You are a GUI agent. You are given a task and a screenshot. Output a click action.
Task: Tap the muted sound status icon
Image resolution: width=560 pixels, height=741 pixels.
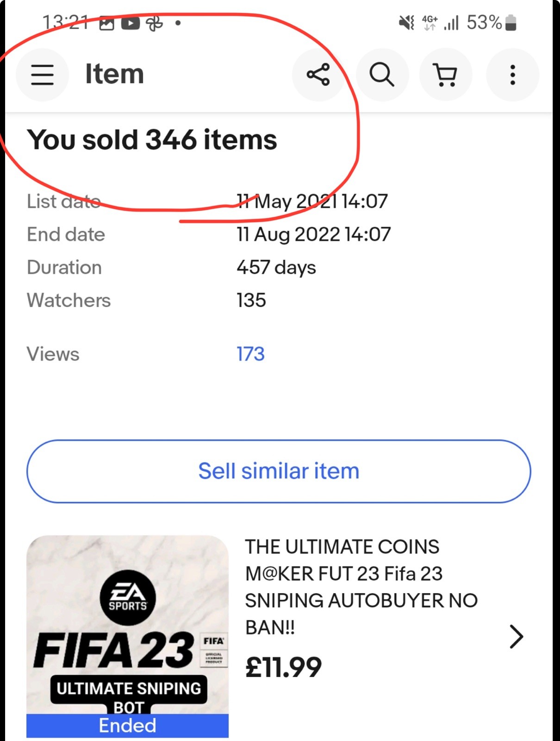pos(407,22)
